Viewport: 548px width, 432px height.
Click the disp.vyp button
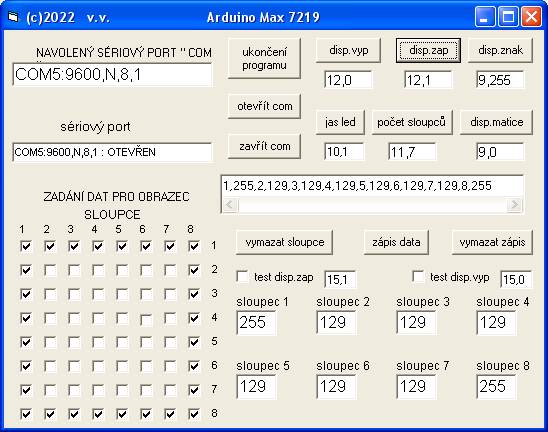click(348, 50)
